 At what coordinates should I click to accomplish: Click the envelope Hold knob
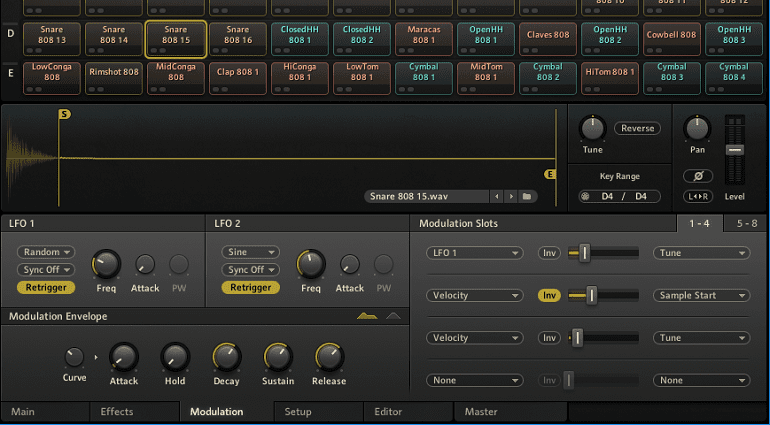click(x=175, y=357)
